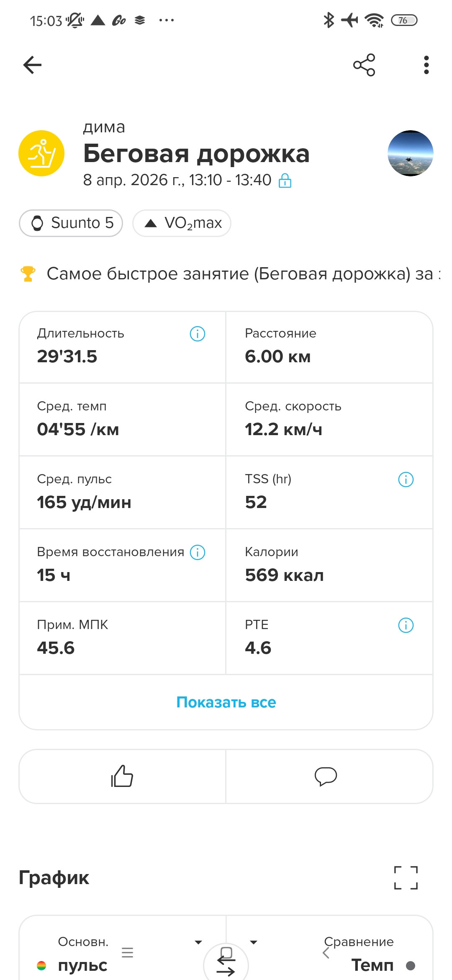Viewport: 452px width, 980px height.
Task: Open the share workout icon
Action: pyautogui.click(x=364, y=65)
